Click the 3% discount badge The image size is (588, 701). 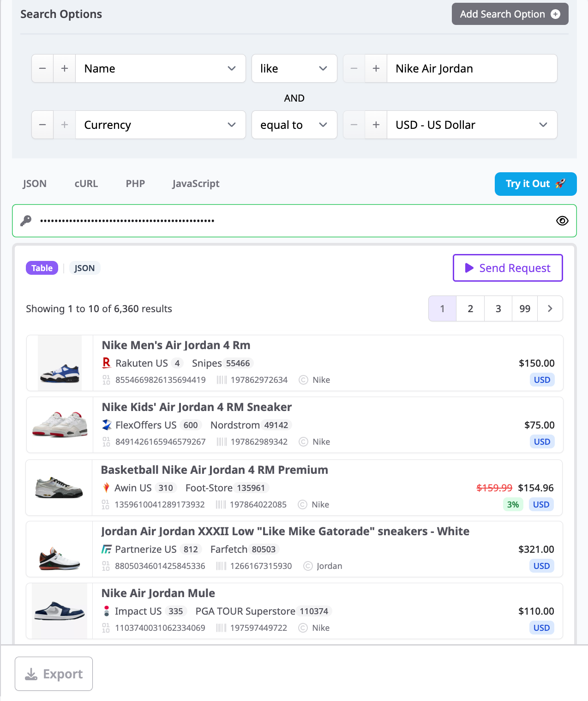[513, 504]
